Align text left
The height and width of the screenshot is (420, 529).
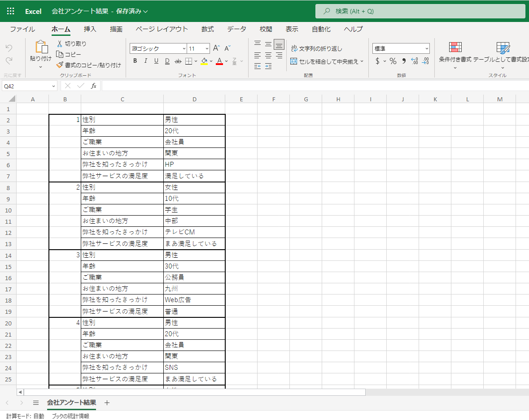click(258, 55)
